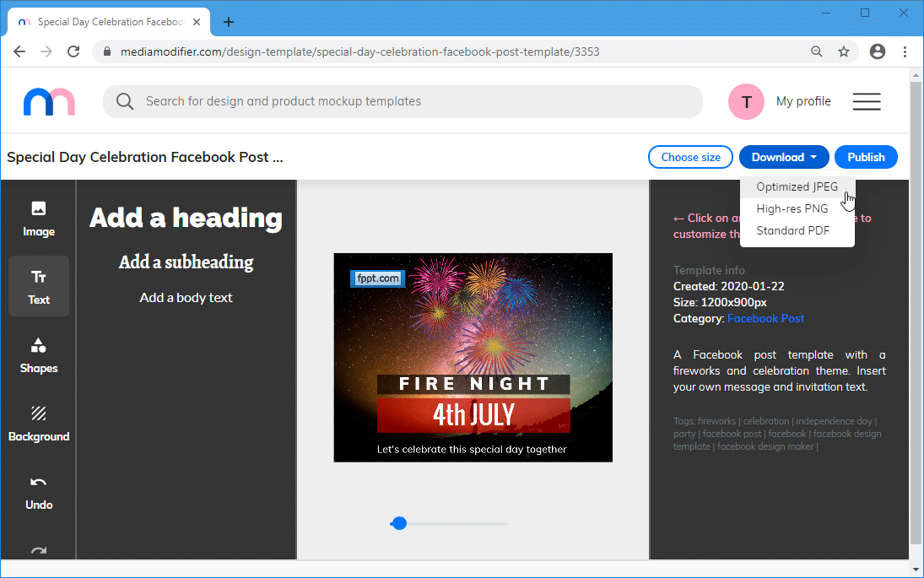The width and height of the screenshot is (924, 578).
Task: Open browser zoom magnifier icon
Action: (817, 51)
